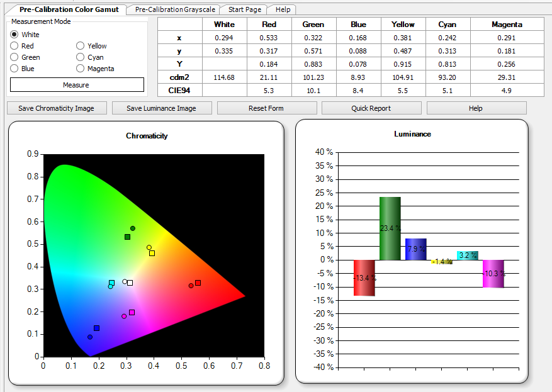Click the cdm2 row label
Viewport: 552px width, 392px height.
pyautogui.click(x=179, y=77)
